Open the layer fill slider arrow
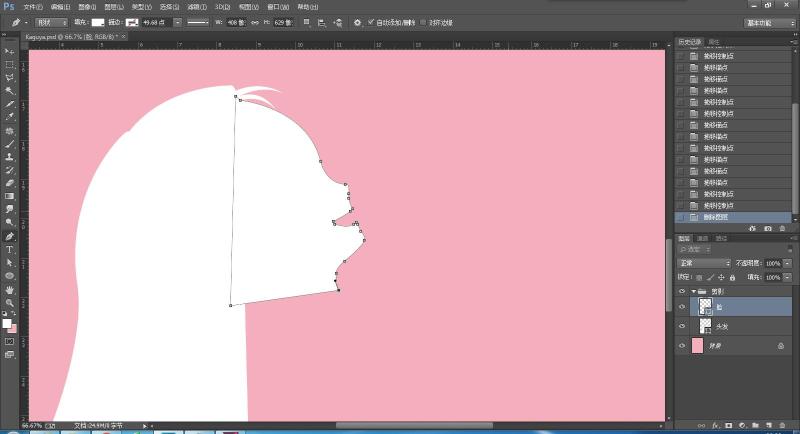 [x=788, y=277]
